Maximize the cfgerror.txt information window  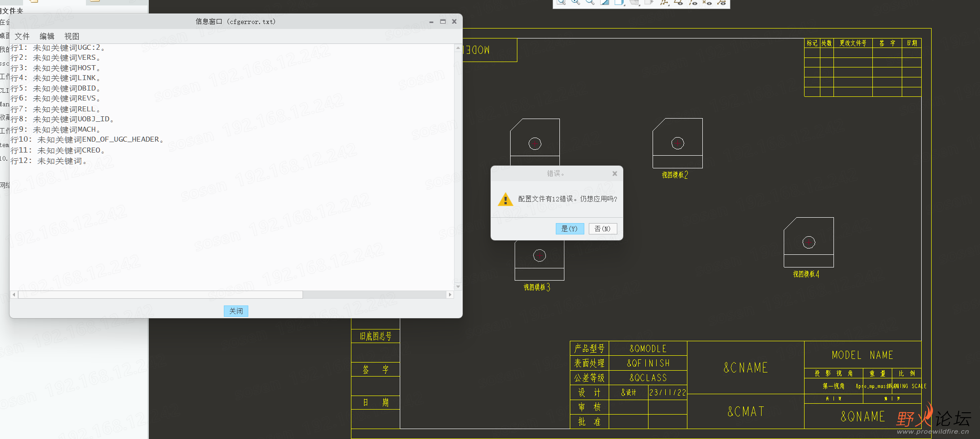tap(443, 21)
